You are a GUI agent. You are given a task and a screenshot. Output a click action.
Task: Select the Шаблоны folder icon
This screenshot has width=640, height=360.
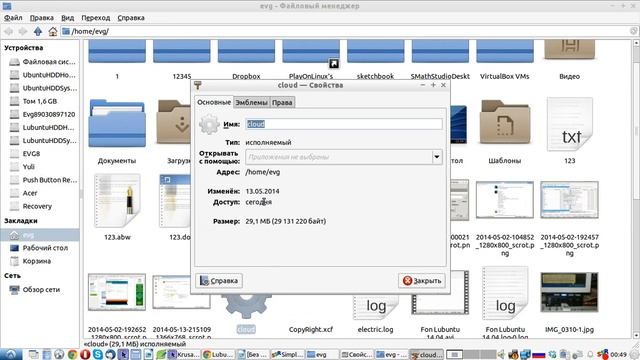point(504,122)
